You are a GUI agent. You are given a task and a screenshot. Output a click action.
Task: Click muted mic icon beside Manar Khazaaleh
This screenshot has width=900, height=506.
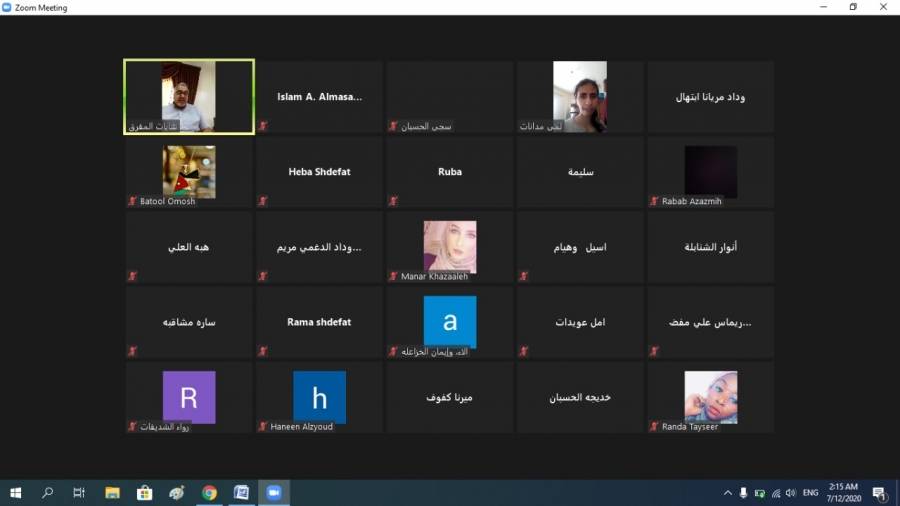coord(393,276)
